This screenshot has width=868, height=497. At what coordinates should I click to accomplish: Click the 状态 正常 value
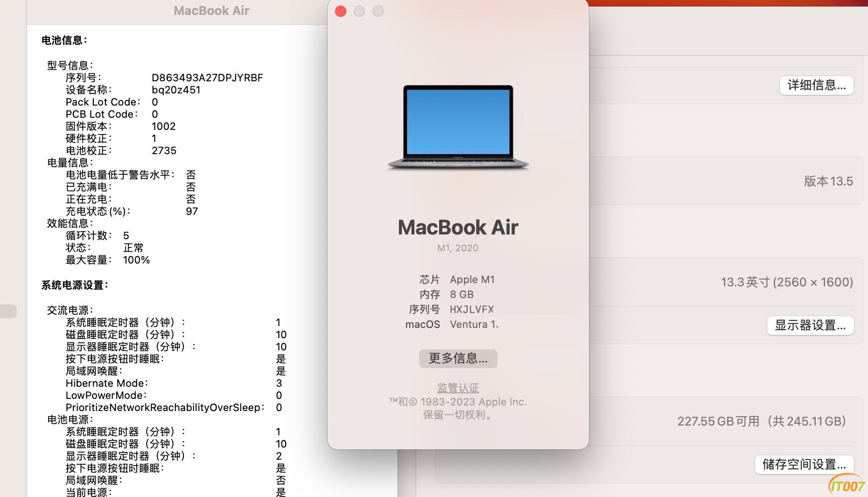[133, 248]
